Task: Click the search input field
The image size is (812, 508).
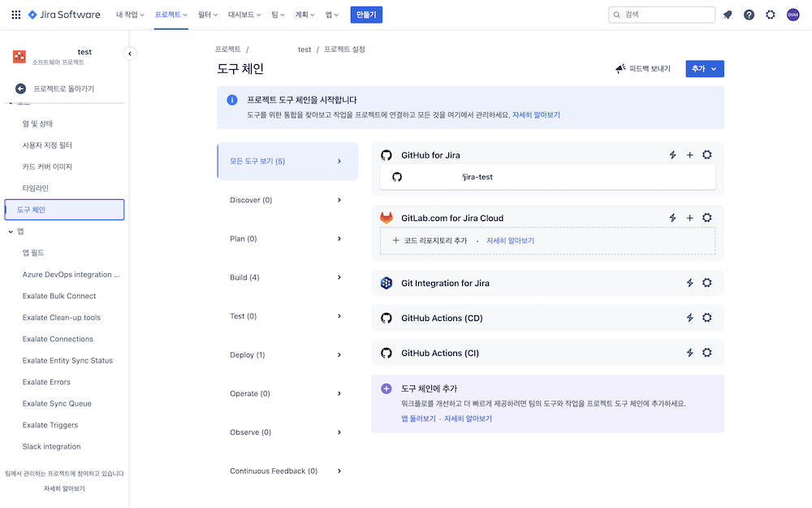Action: tap(662, 15)
